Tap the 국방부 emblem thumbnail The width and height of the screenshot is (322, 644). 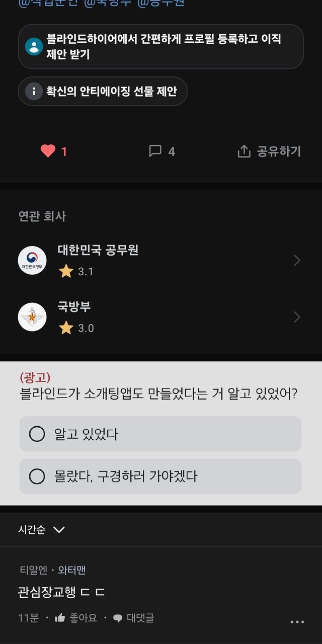coord(32,317)
